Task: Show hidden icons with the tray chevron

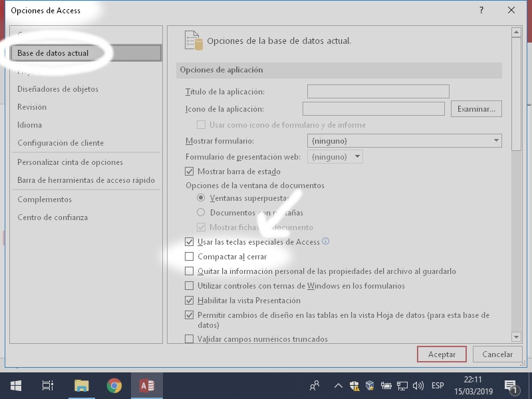Action: pos(338,385)
